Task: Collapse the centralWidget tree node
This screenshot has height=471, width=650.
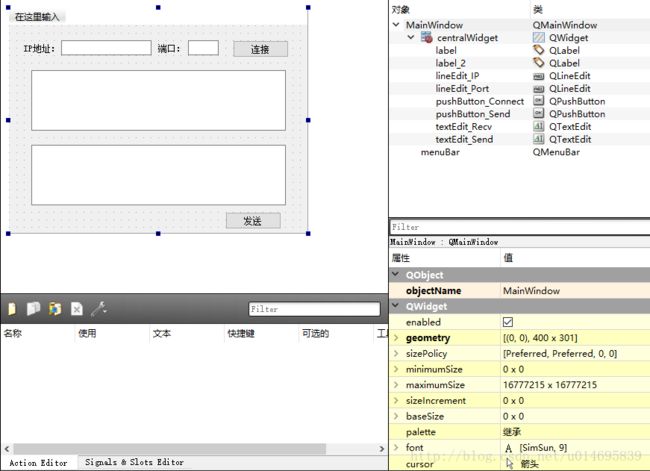Action: click(x=410, y=37)
